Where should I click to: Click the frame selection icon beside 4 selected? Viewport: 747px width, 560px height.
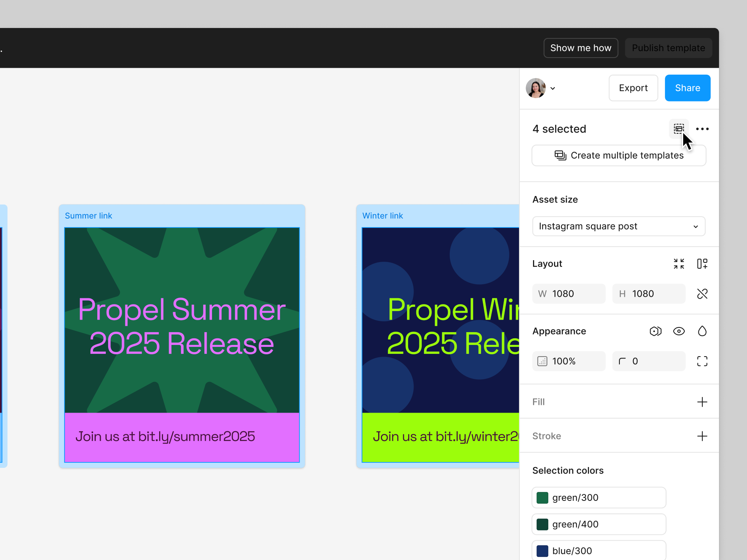(x=679, y=129)
